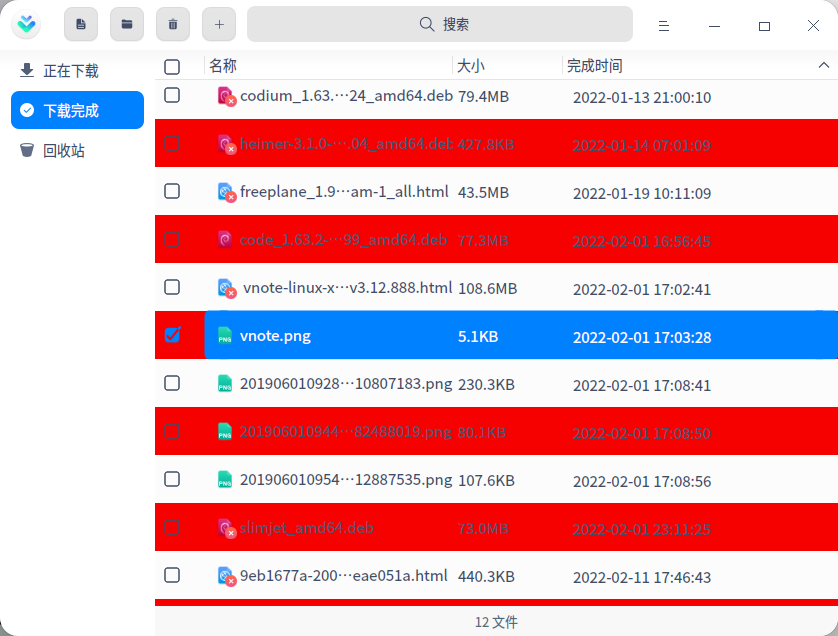Click the app logo icon top-left
The width and height of the screenshot is (838, 636).
click(x=26, y=25)
